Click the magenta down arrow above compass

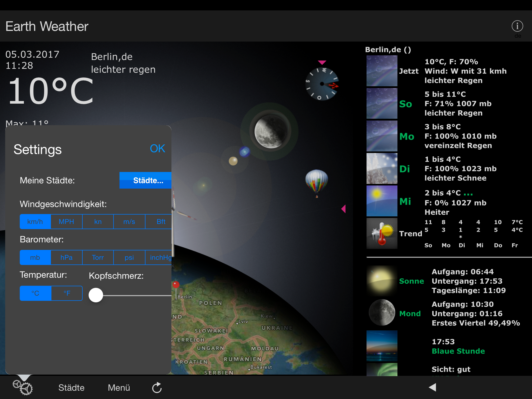pos(322,62)
